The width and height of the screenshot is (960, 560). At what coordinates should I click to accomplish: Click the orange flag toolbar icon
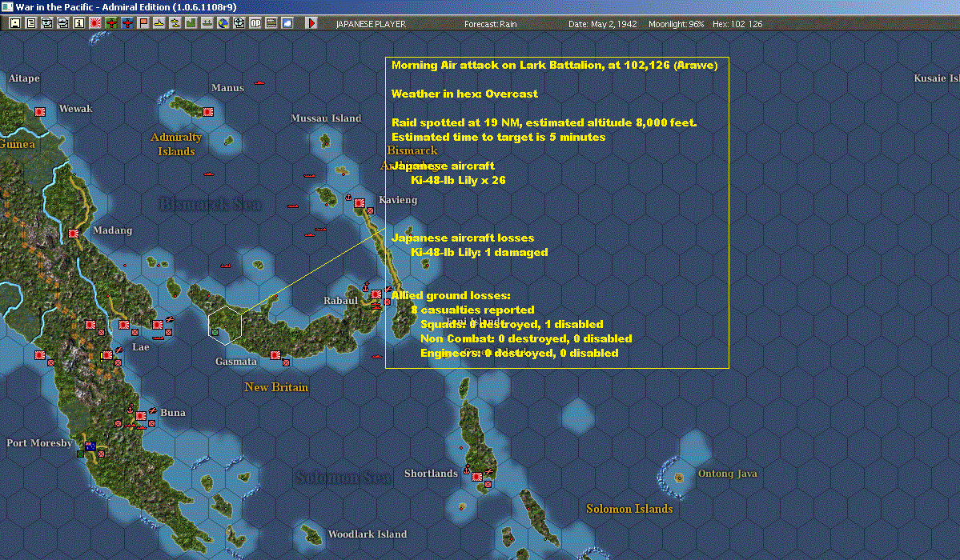pos(143,23)
